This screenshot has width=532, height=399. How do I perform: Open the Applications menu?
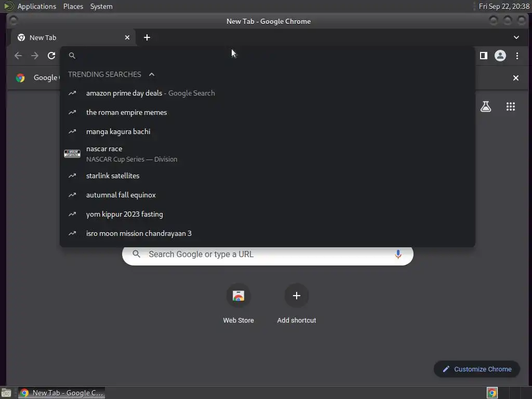tap(37, 6)
